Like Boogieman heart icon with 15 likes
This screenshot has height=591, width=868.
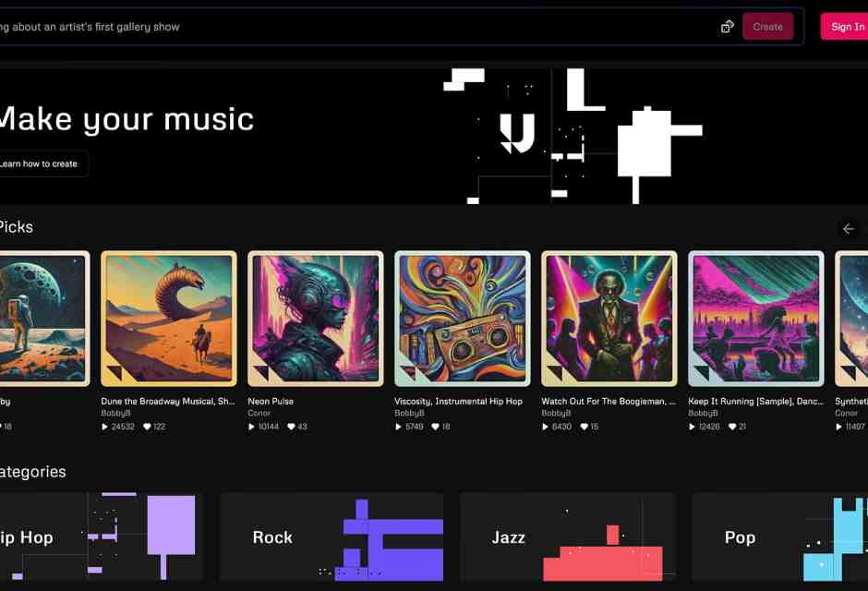584,427
